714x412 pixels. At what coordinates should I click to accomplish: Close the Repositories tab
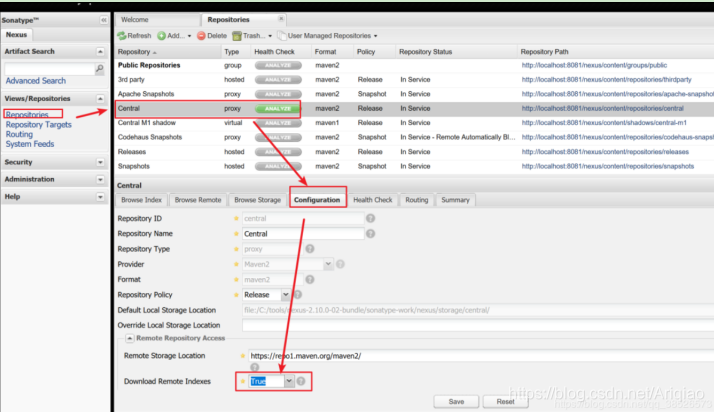click(281, 19)
